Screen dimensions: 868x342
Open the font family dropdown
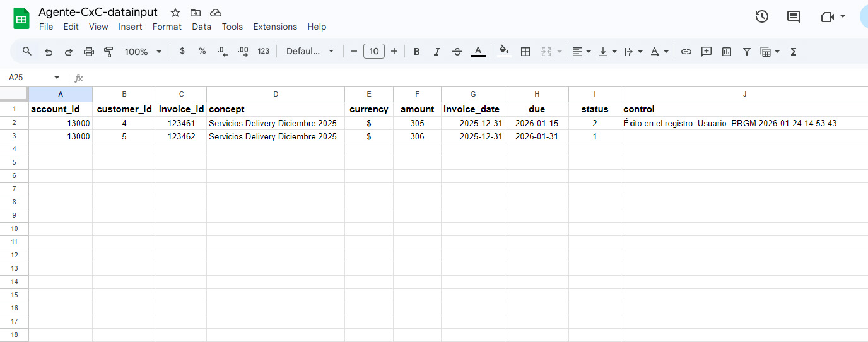pos(310,52)
